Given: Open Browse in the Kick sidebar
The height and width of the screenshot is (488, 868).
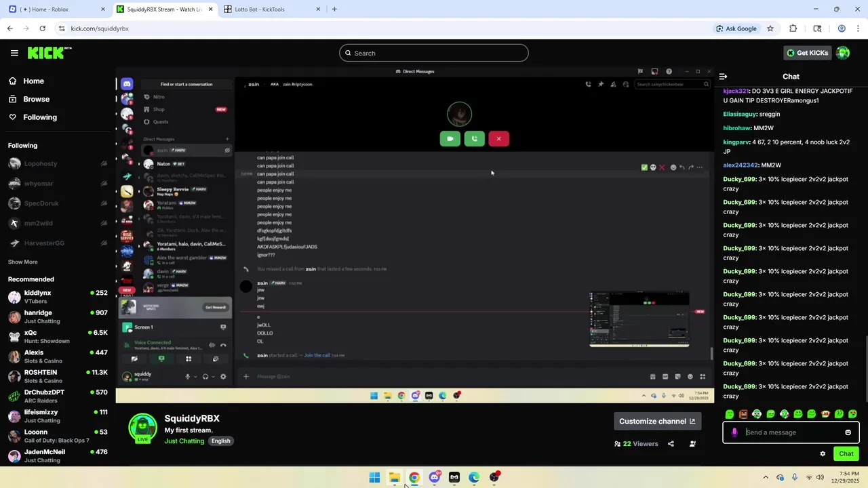Looking at the screenshot, I should click(30, 99).
